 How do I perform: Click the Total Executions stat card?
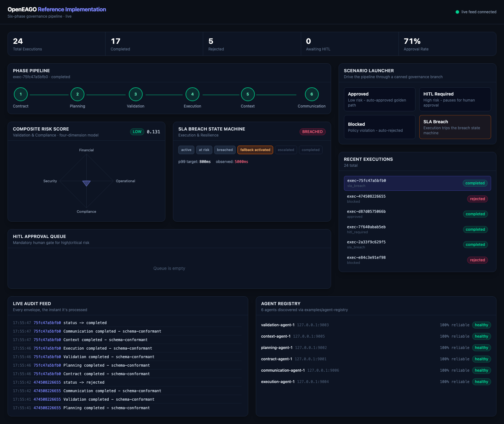click(56, 44)
